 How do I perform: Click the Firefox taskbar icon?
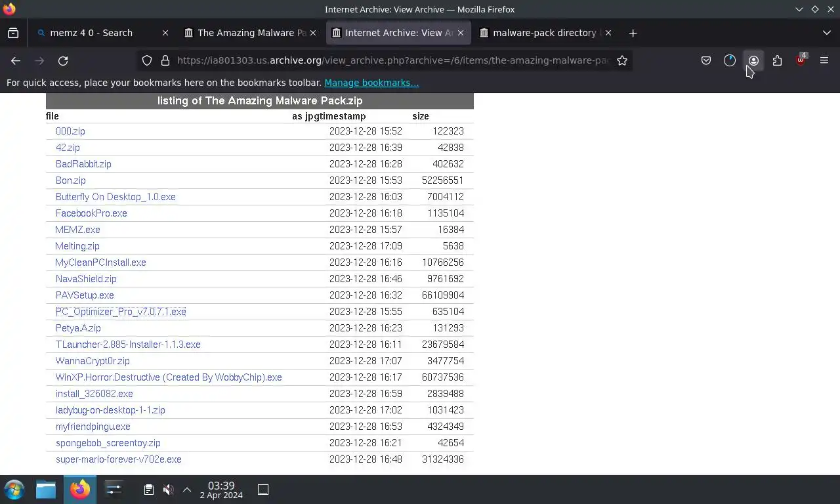pos(80,490)
